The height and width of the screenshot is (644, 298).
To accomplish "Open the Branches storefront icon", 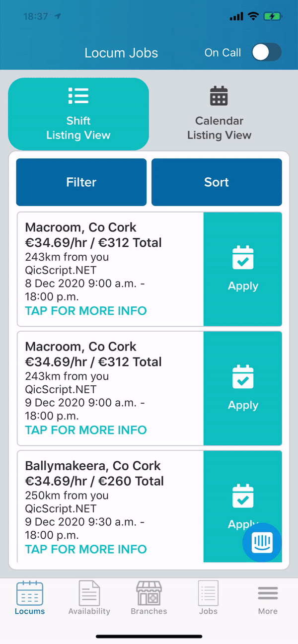I will coord(149,593).
